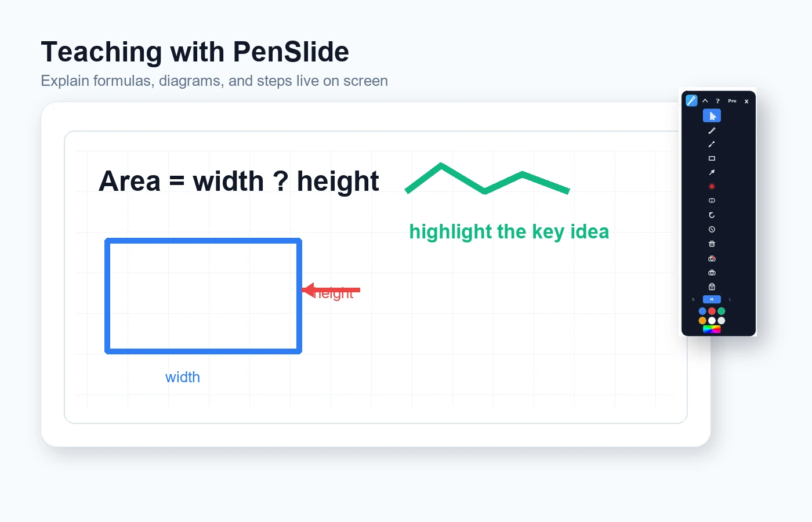Activate the red laser pointer
Screen dimensions: 812x522
point(712,186)
